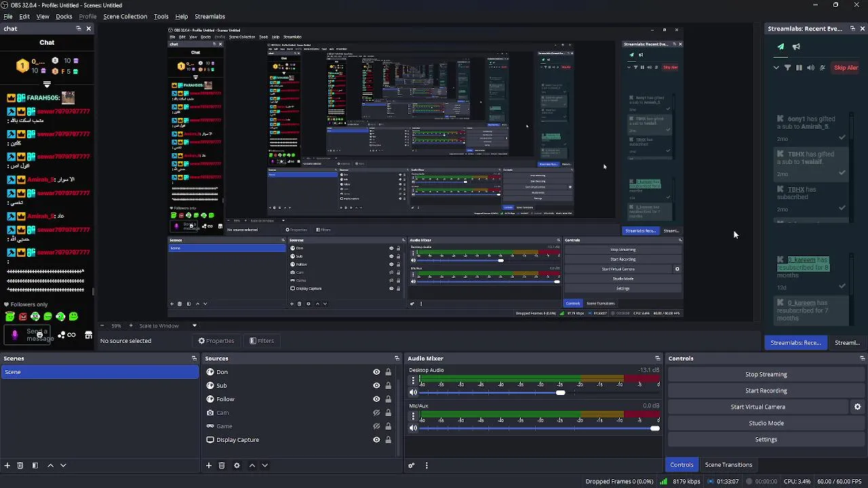Show the Cam source eye icon
Image resolution: width=868 pixels, height=488 pixels.
(376, 413)
